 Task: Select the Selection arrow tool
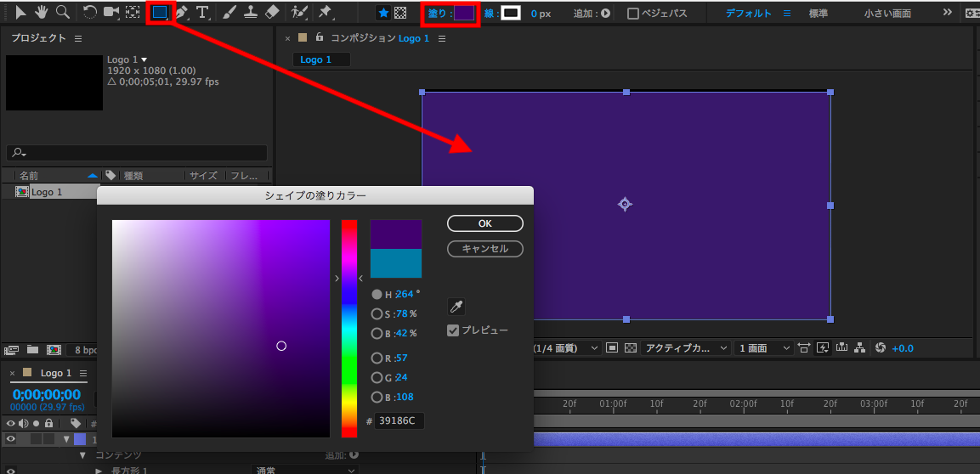pos(21,12)
